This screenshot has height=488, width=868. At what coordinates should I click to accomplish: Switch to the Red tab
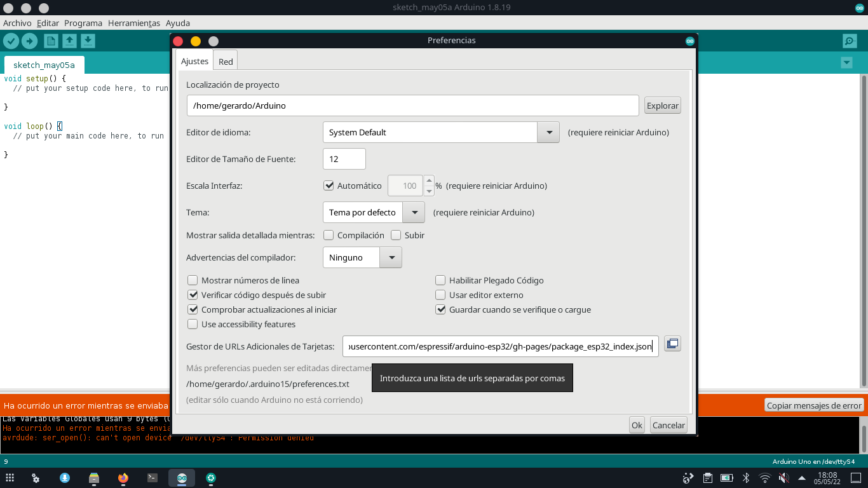pyautogui.click(x=226, y=62)
